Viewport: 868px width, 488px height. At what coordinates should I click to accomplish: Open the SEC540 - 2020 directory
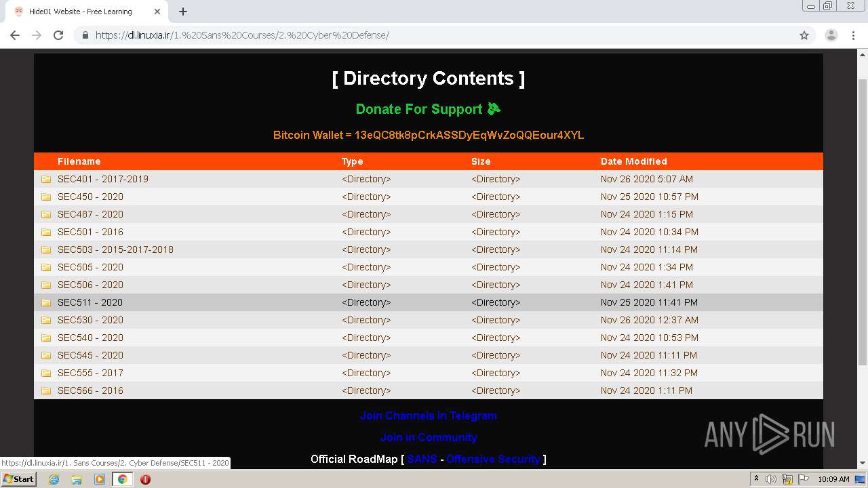tap(90, 338)
